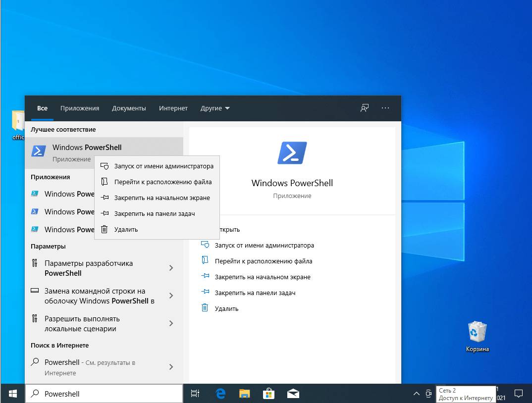Expand hidden tray icons with the up arrow

[417, 393]
